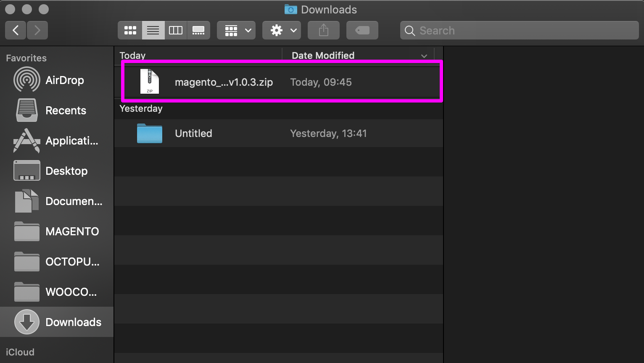
Task: Click the ZIP archive file icon
Action: point(150,82)
